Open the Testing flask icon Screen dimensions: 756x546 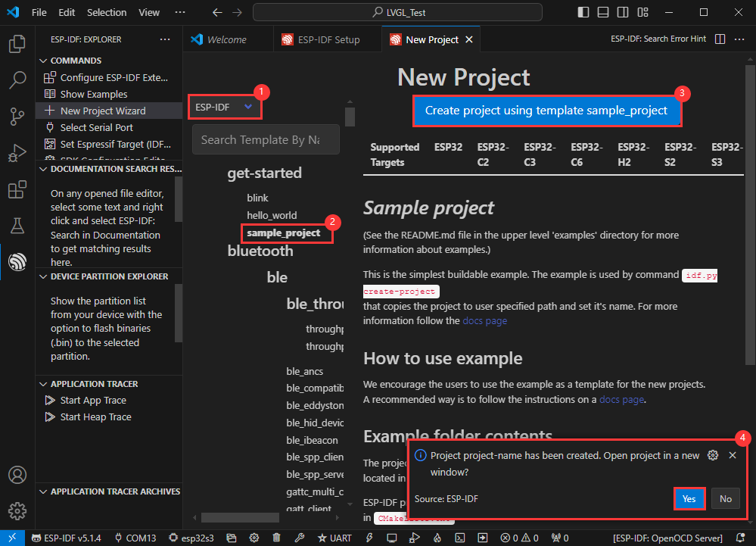pyautogui.click(x=17, y=225)
